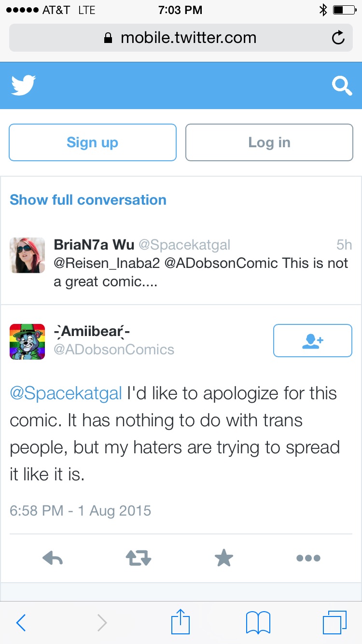Open Safari share sheet icon

pos(181,622)
